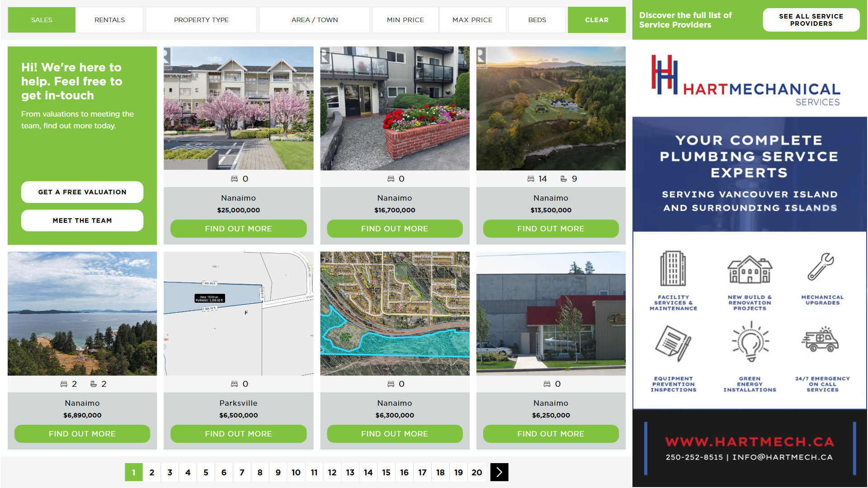Screen dimensions: 868x488
Task: Click the facility services building icon
Action: (673, 268)
